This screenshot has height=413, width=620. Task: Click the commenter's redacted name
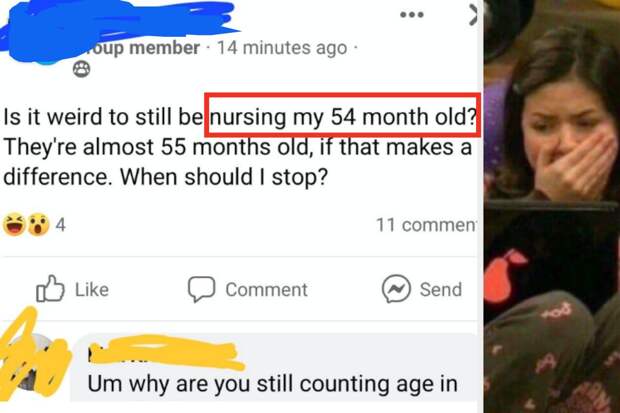pos(165,351)
